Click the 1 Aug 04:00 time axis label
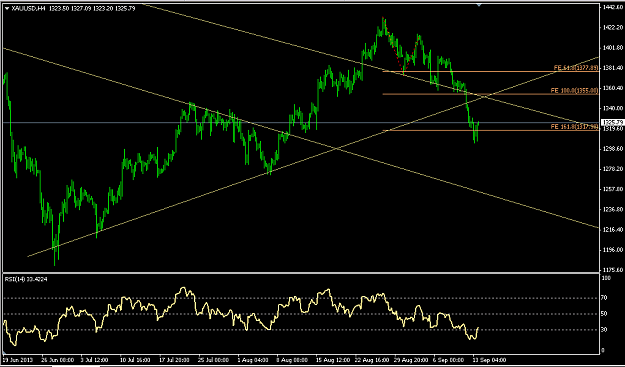Viewport: 625px width, 367px height. coord(253,360)
